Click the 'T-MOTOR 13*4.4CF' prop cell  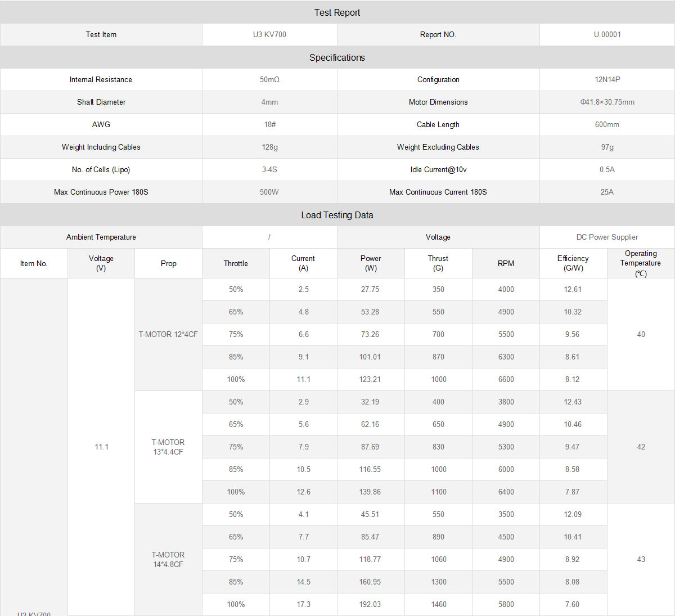(168, 447)
